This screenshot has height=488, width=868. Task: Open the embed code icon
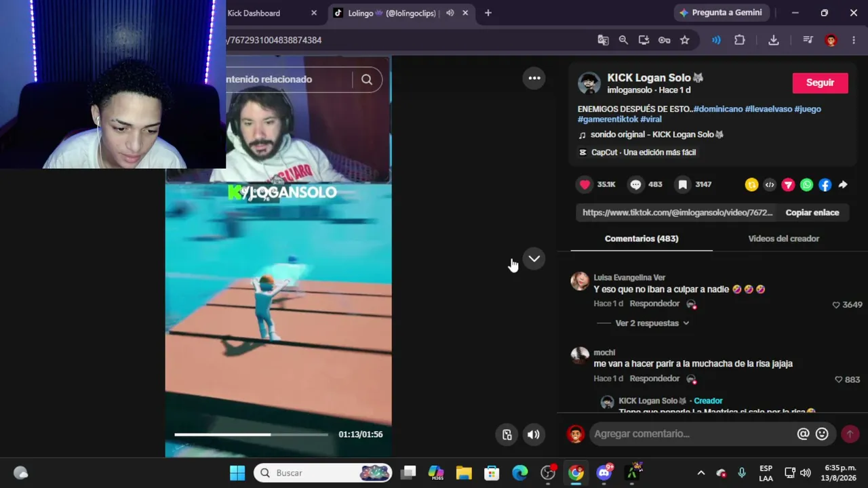tap(770, 184)
